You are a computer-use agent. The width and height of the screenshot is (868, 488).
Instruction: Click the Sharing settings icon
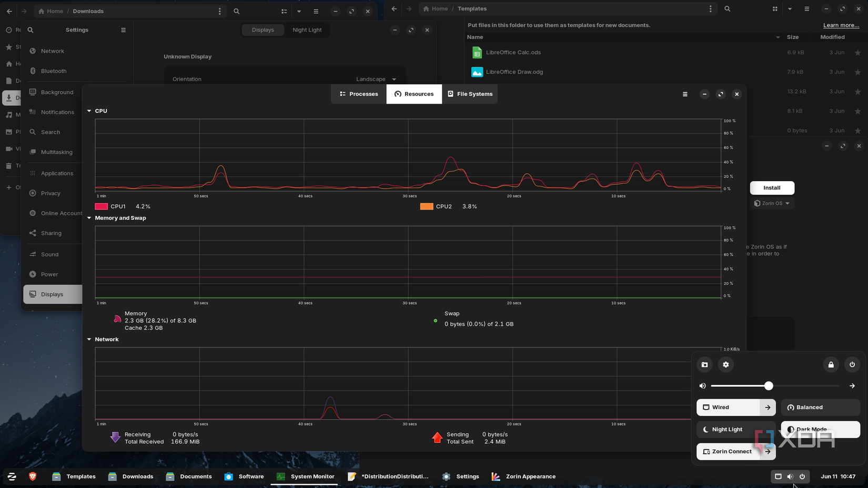click(33, 233)
